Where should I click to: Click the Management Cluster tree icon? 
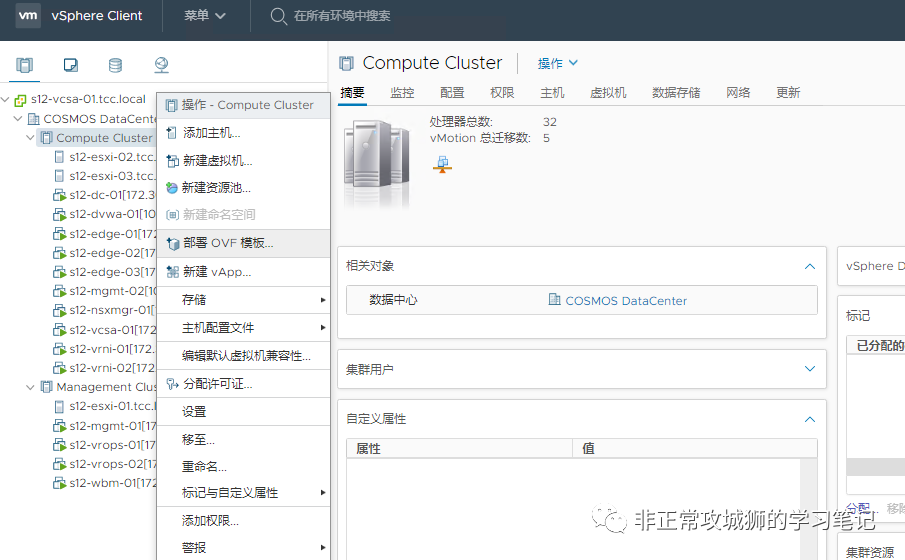click(x=46, y=387)
